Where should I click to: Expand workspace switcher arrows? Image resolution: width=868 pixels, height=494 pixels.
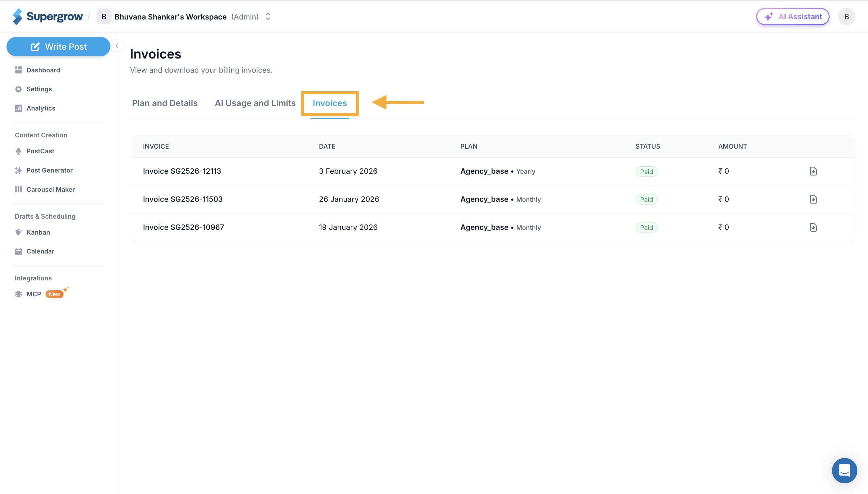[268, 17]
